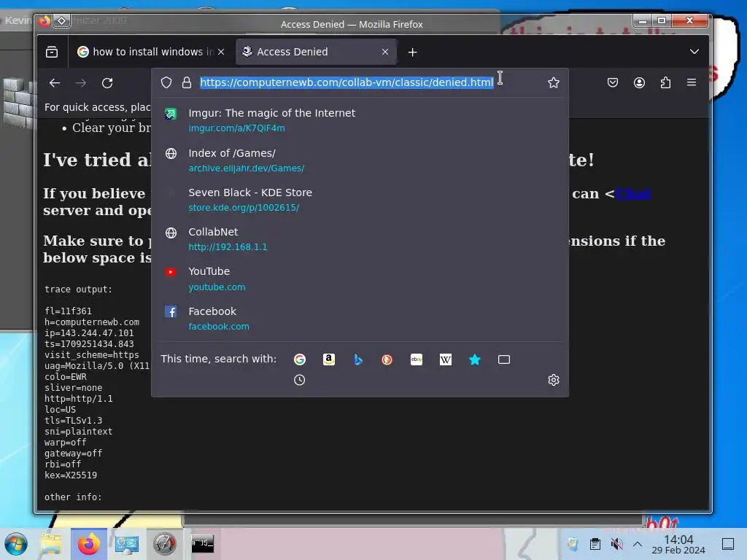Screen dimensions: 747x560
Task: Go back to the previous page
Action: tap(55, 83)
